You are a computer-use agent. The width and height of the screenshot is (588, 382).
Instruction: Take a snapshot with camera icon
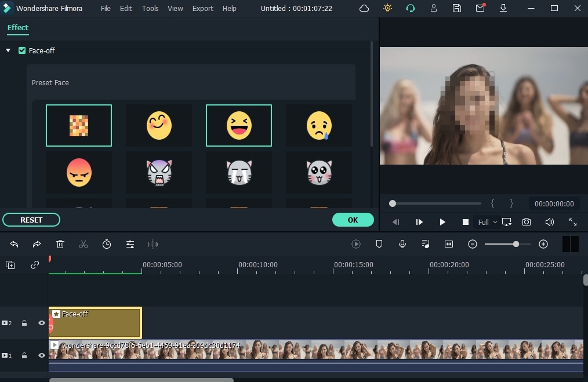point(527,222)
